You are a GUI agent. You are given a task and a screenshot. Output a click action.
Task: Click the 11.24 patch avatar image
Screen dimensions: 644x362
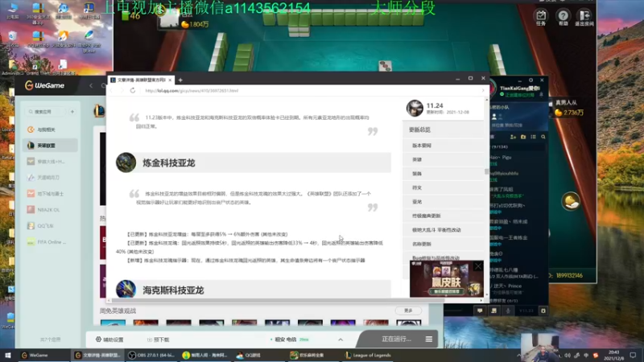coord(415,109)
